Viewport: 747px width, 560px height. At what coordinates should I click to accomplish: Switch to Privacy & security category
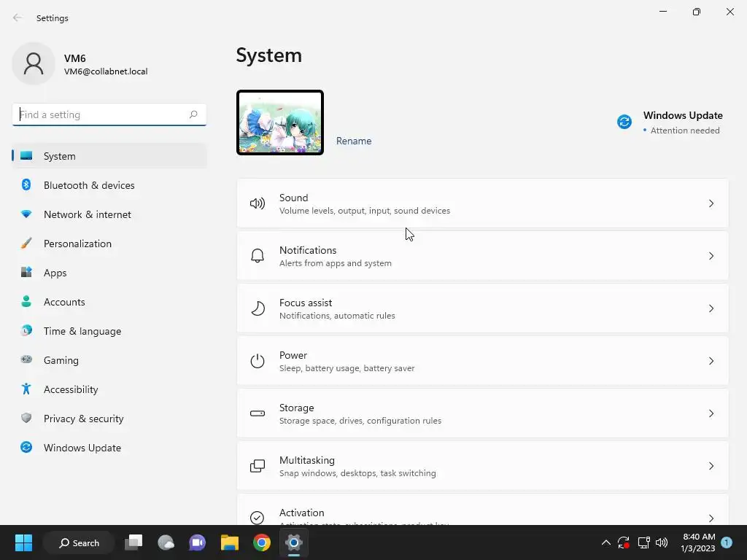coord(109,419)
